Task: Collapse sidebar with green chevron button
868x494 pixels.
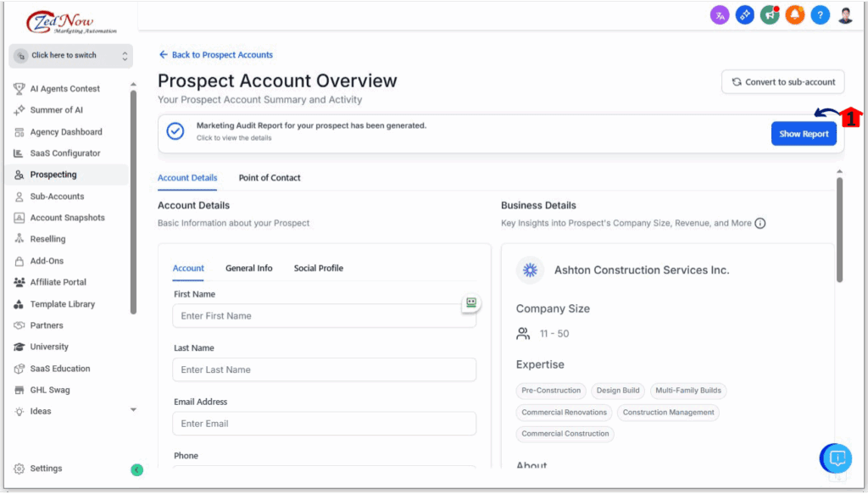Action: [x=136, y=470]
